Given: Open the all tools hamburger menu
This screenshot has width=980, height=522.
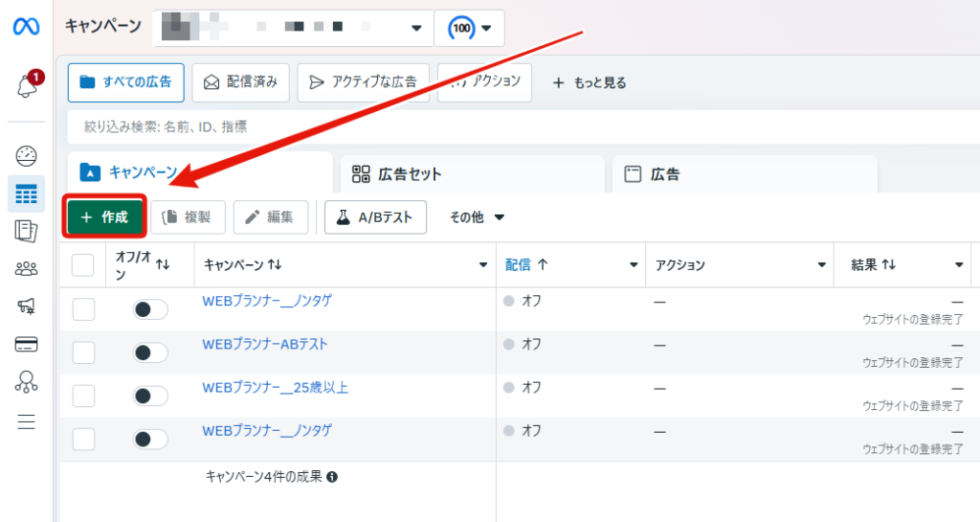Looking at the screenshot, I should point(27,421).
